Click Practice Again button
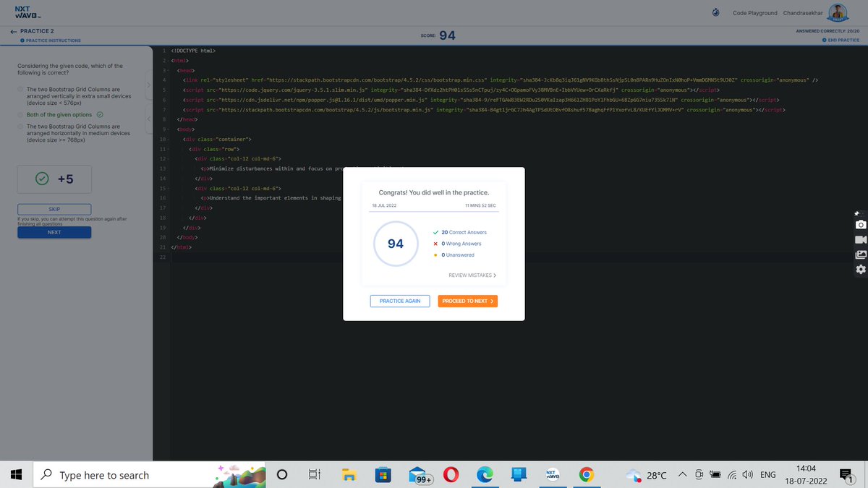The height and width of the screenshot is (488, 868). tap(400, 301)
